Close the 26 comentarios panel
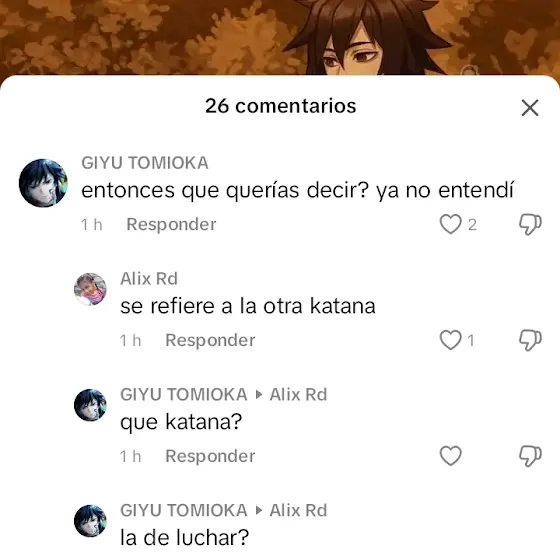The height and width of the screenshot is (560, 560). 530,108
